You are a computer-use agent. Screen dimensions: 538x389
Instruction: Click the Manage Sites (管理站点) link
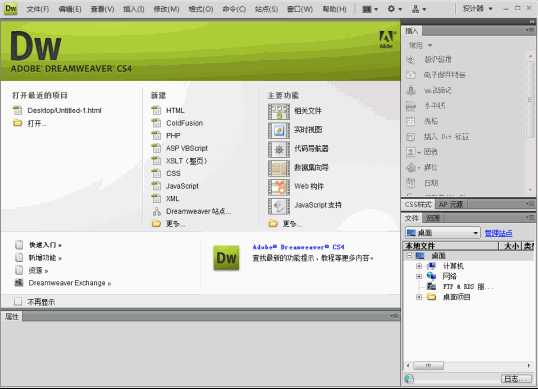pyautogui.click(x=498, y=233)
